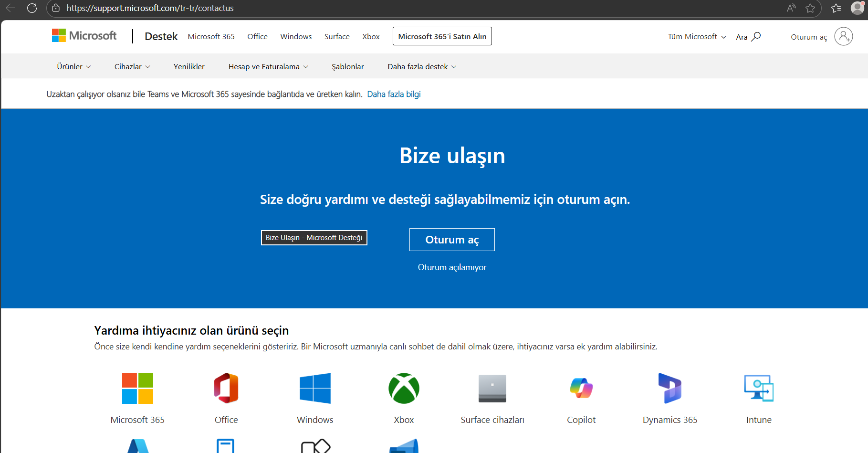
Task: Click the search magnifier next to Ara
Action: [756, 36]
